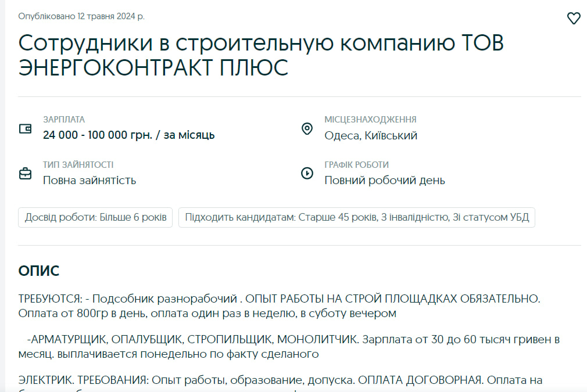Select the salary wallet icon
Image resolution: width=587 pixels, height=392 pixels.
pos(25,129)
